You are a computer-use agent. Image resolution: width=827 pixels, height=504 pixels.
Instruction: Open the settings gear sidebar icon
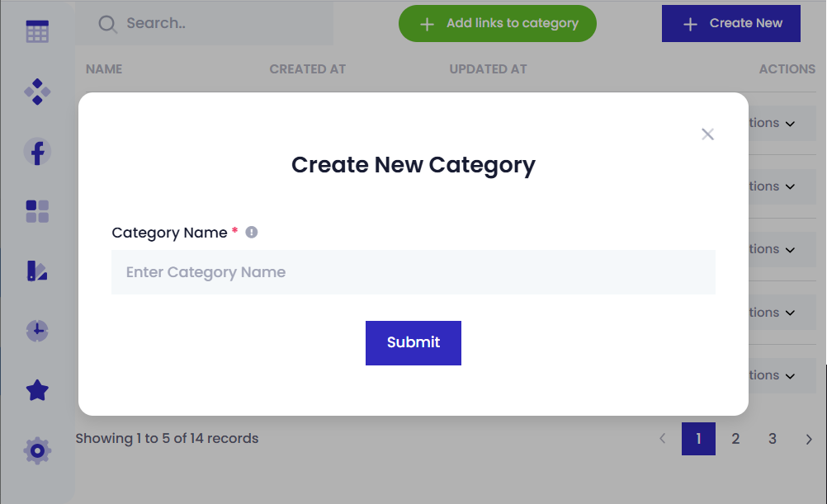pyautogui.click(x=37, y=450)
